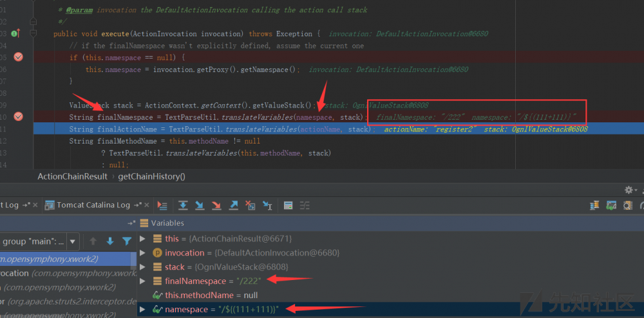
Task: Select stack OgnlValueStack@6808 row
Action: (x=390, y=267)
